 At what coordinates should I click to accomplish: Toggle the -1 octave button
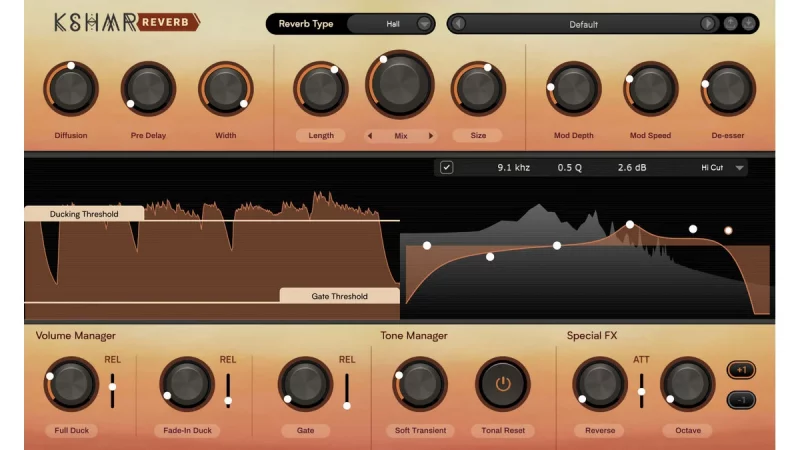pos(740,400)
